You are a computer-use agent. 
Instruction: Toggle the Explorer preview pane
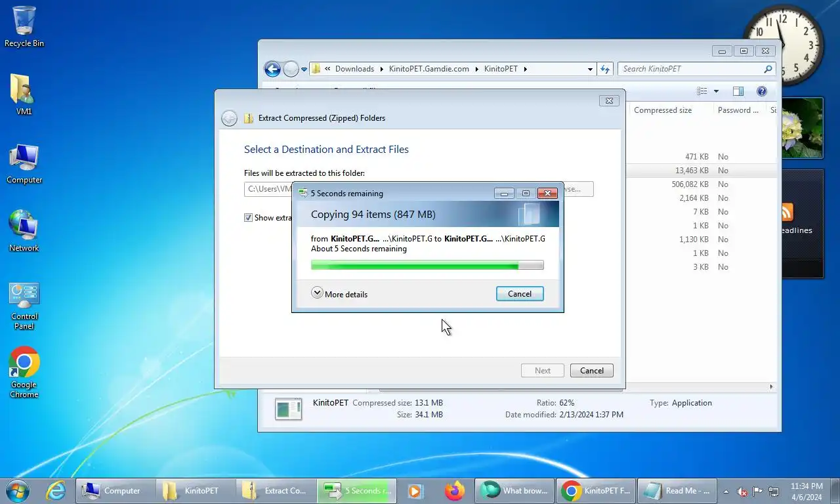[738, 91]
